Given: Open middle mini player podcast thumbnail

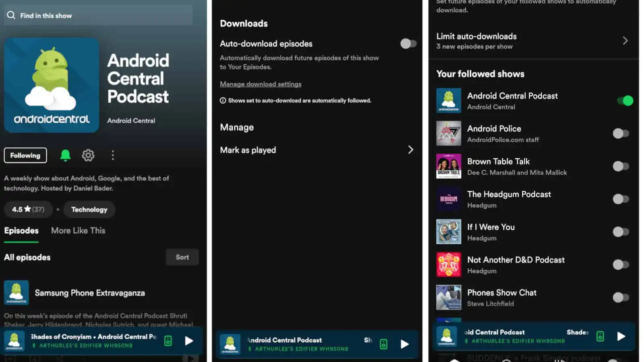Looking at the screenshot, I should 230,344.
